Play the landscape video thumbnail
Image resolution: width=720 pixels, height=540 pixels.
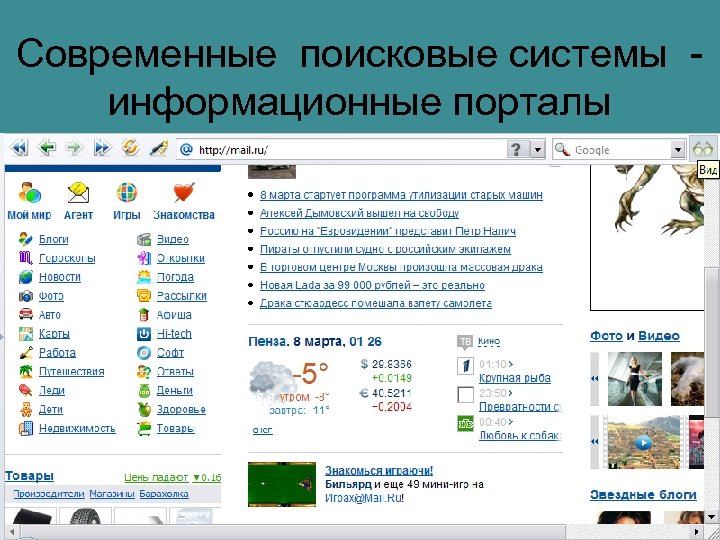(643, 443)
